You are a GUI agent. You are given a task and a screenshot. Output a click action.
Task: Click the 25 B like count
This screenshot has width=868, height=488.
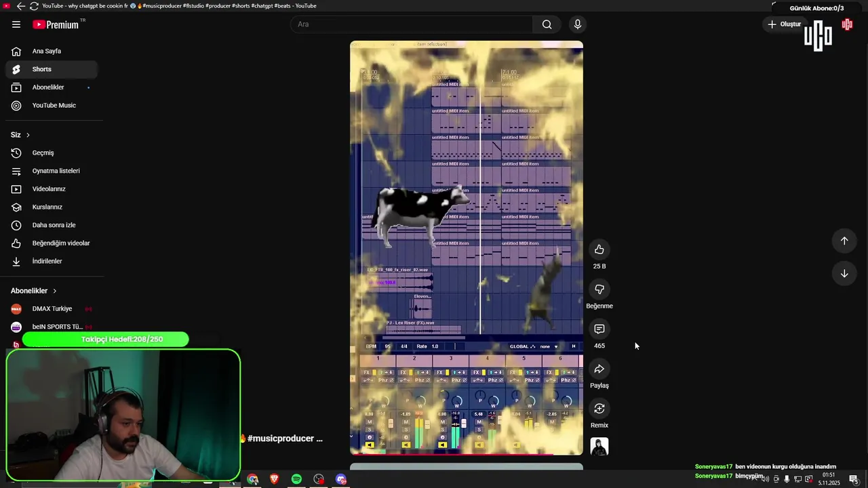(599, 266)
